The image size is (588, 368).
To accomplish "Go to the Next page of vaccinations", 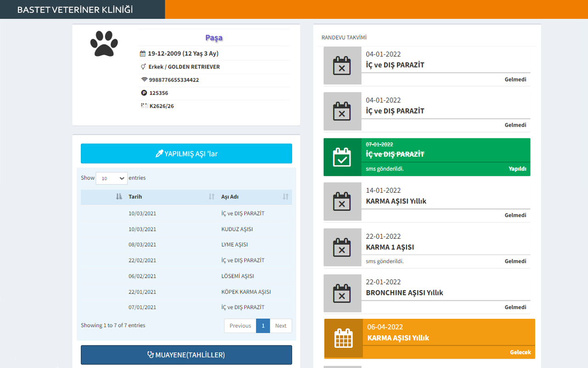I will [281, 326].
